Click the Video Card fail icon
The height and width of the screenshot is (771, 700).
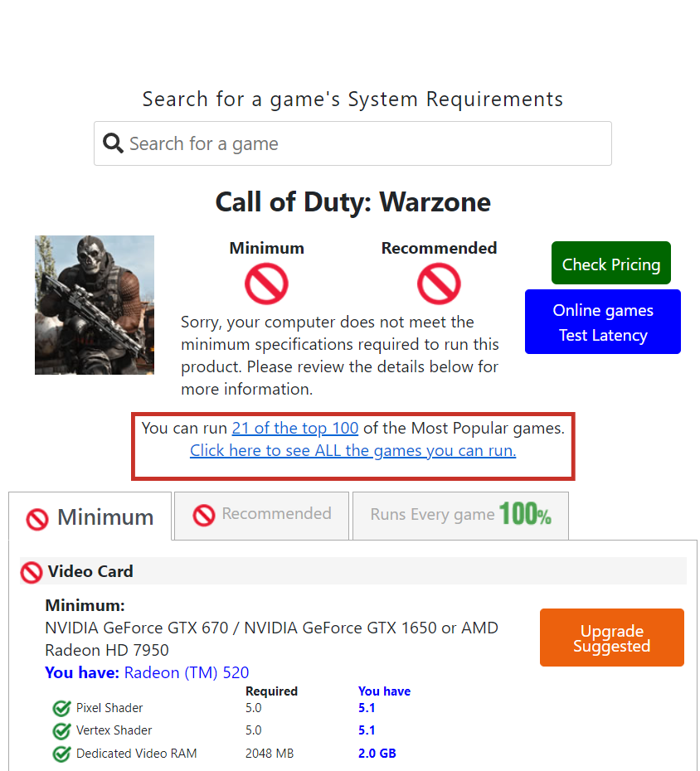point(32,573)
